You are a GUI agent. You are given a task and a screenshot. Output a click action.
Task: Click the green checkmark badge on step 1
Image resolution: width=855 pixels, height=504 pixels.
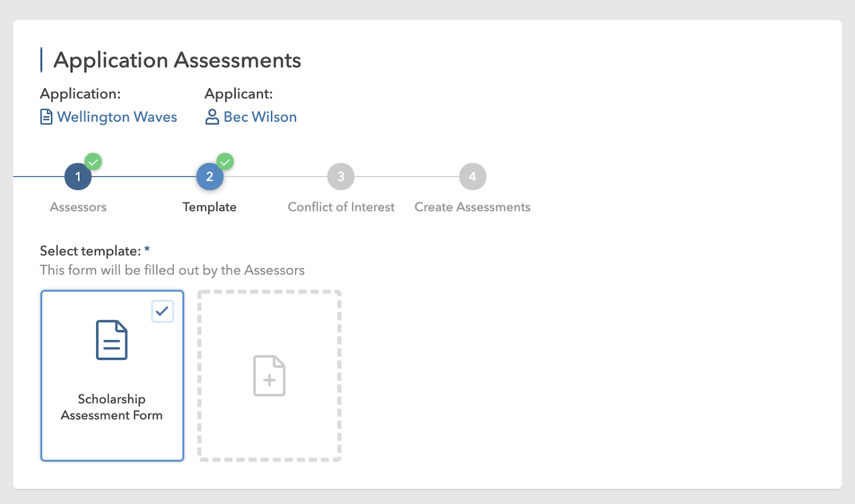coord(94,161)
